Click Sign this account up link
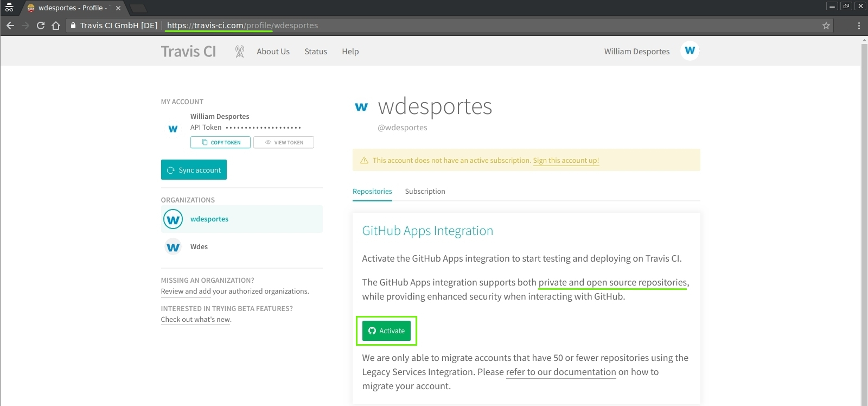 point(566,161)
